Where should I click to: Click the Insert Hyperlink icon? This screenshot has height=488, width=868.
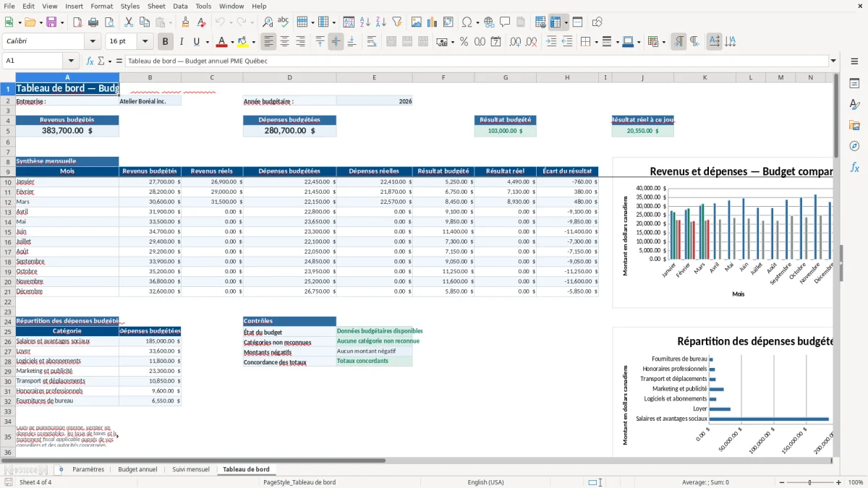coord(489,22)
